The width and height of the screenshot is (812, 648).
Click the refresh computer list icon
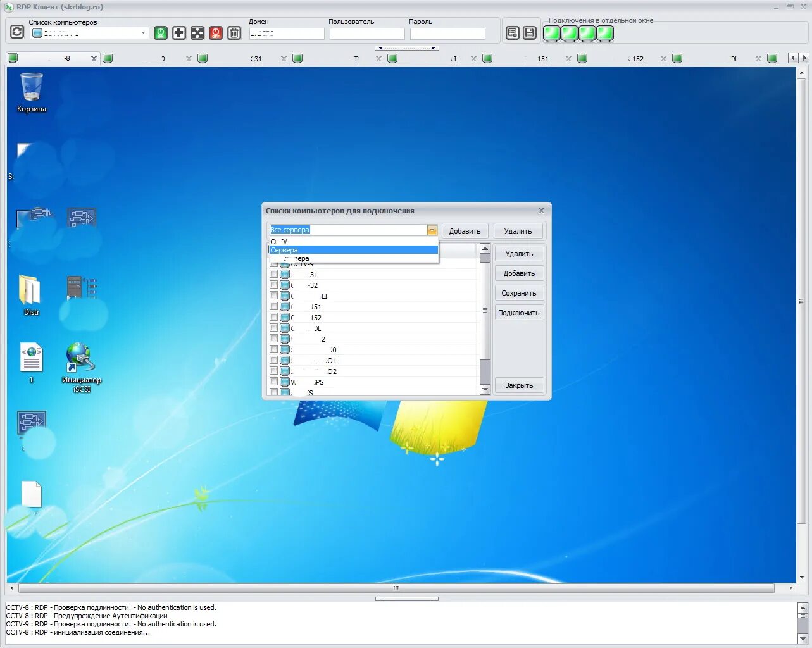pyautogui.click(x=17, y=32)
